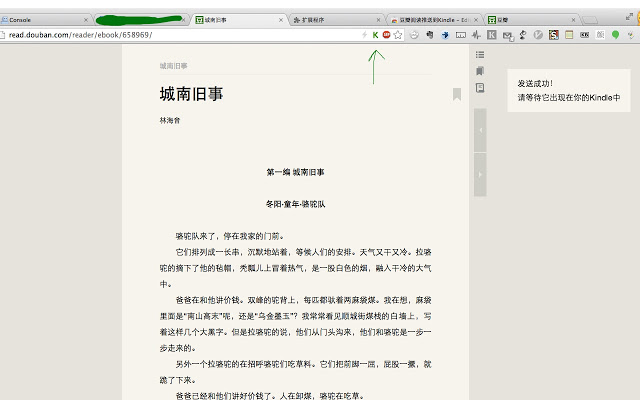Viewport: 640px width, 400px height.
Task: Click the small 城南旧事 header above the title
Action: click(173, 66)
